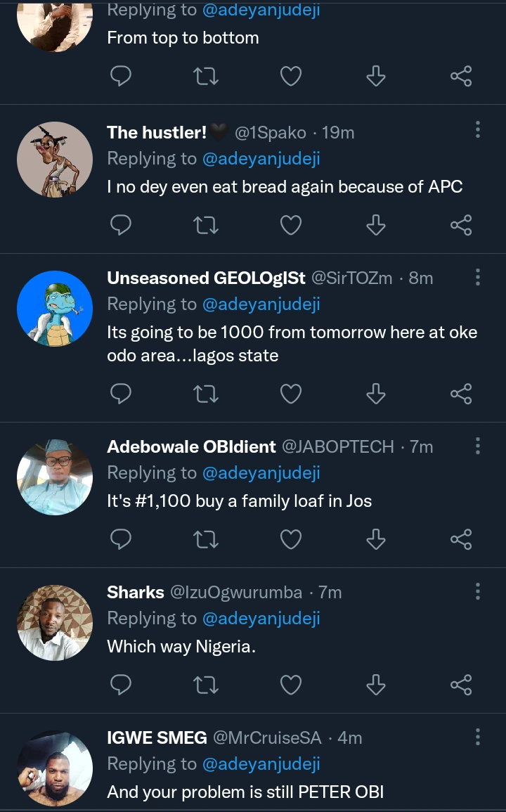Open IGWE SMEG's profile name
The image size is (506, 812).
tap(157, 737)
